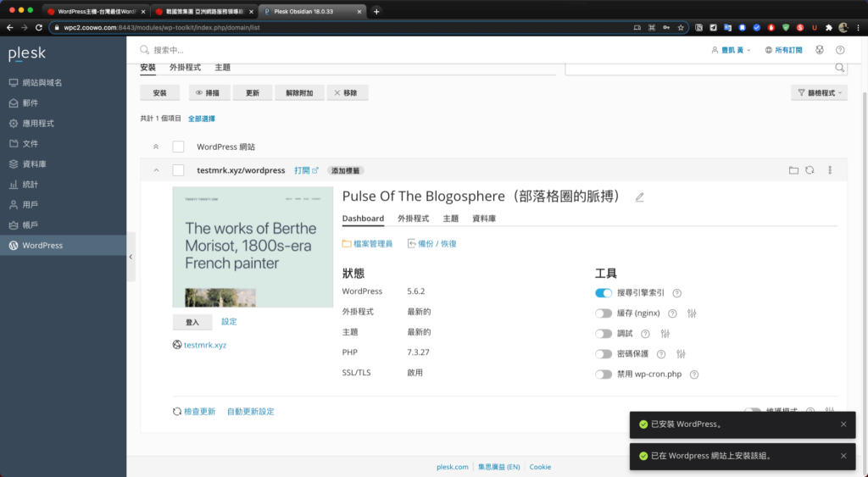Click the Plesk logo

click(x=26, y=53)
